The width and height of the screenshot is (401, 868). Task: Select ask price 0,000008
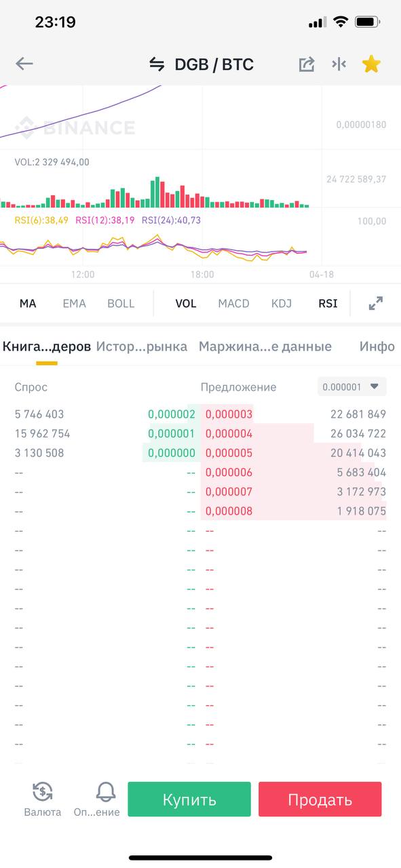229,511
